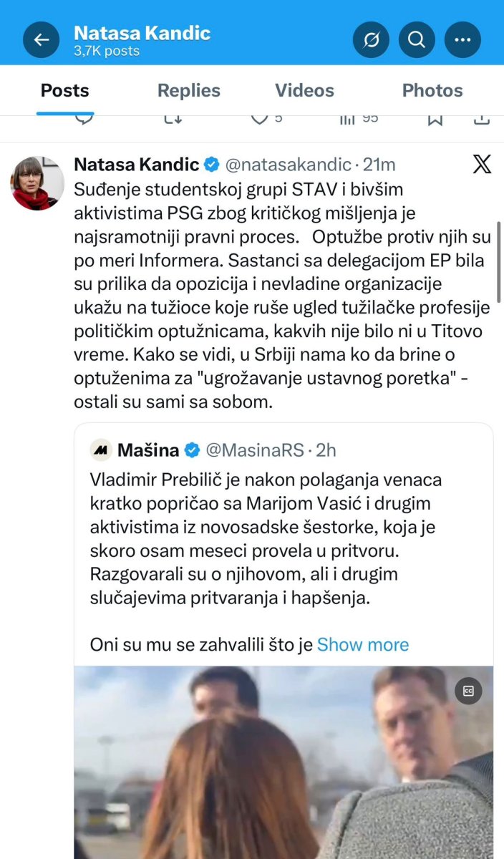This screenshot has width=504, height=859.
Task: Open the Grok circle-slash icon in header
Action: pos(371,40)
